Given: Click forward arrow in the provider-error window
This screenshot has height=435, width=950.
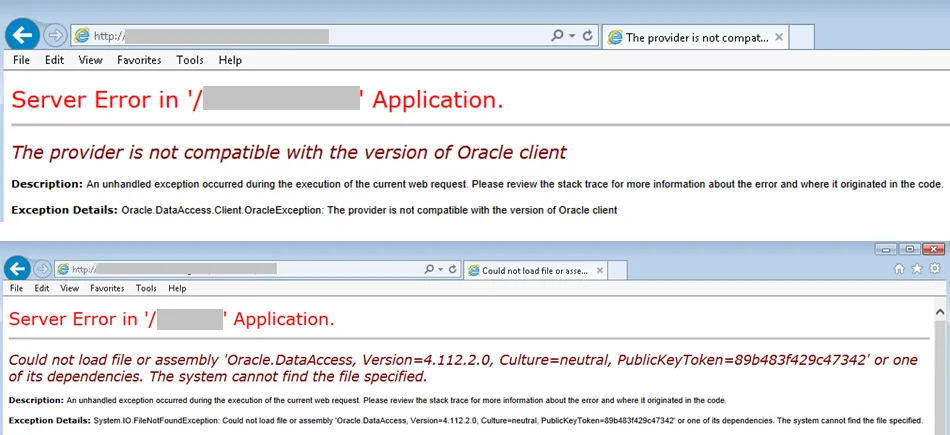Looking at the screenshot, I should [56, 36].
